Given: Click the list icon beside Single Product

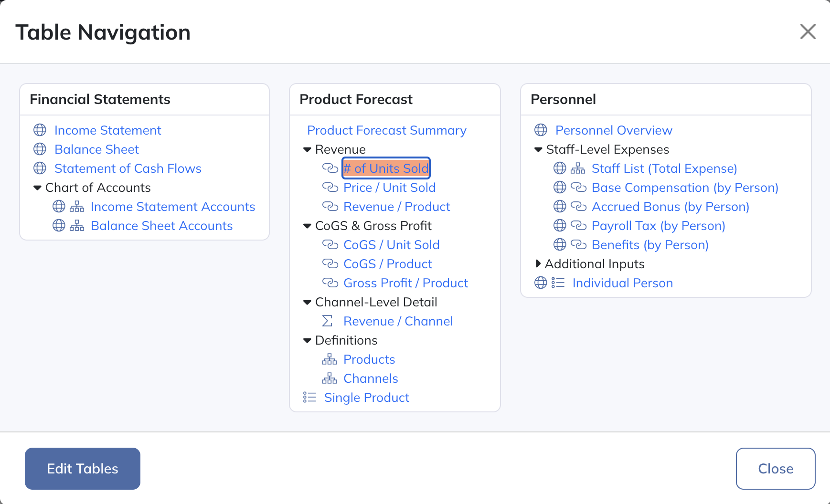Looking at the screenshot, I should pyautogui.click(x=309, y=398).
